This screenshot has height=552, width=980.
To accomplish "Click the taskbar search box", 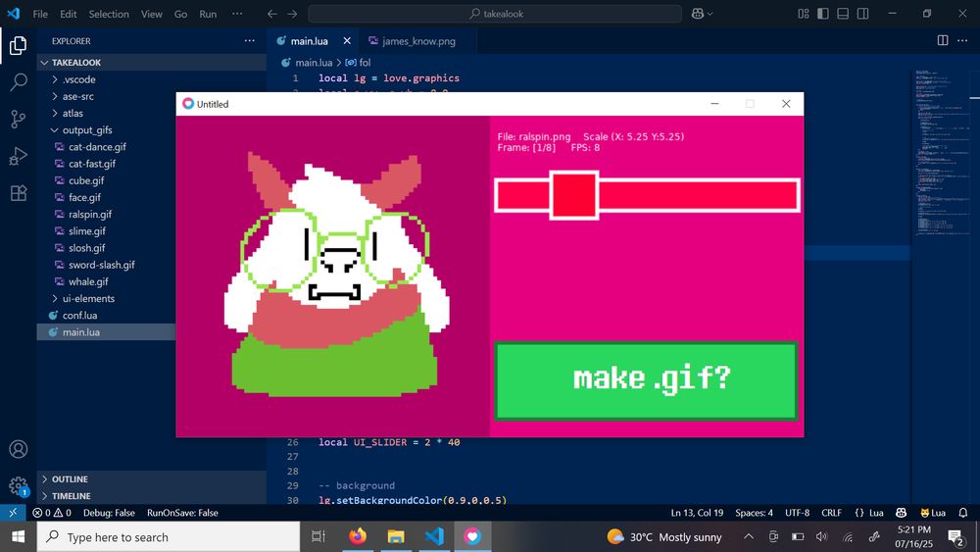I will coord(169,536).
